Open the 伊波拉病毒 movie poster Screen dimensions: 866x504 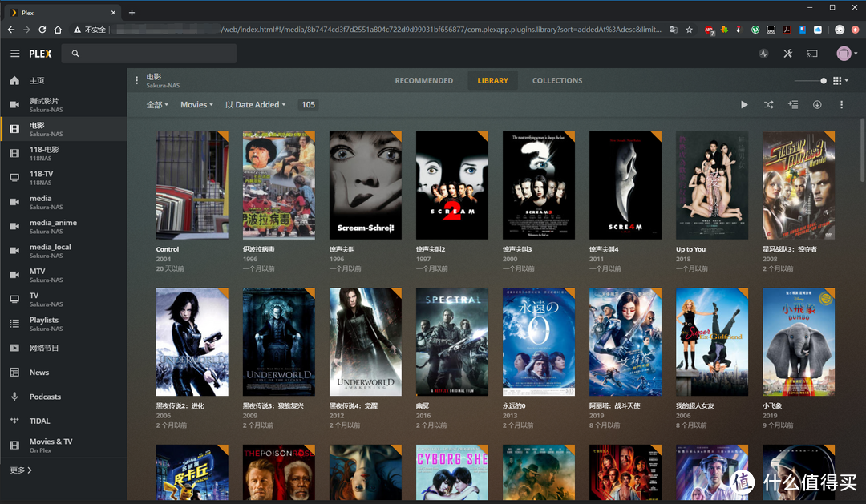click(x=279, y=185)
